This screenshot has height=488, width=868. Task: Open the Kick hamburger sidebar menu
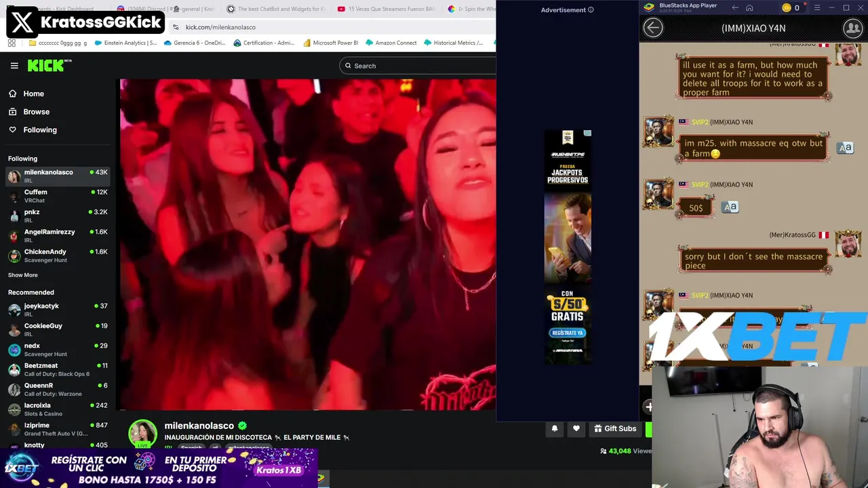click(14, 66)
